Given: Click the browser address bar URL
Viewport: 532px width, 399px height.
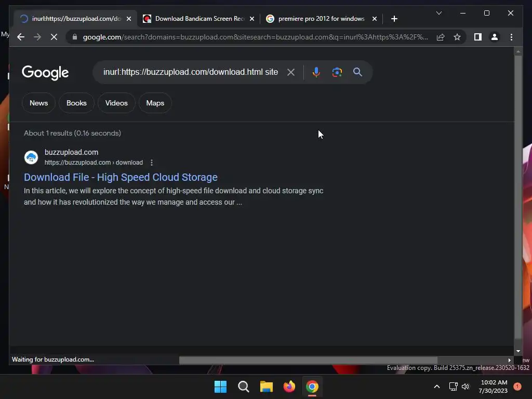Looking at the screenshot, I should click(255, 37).
